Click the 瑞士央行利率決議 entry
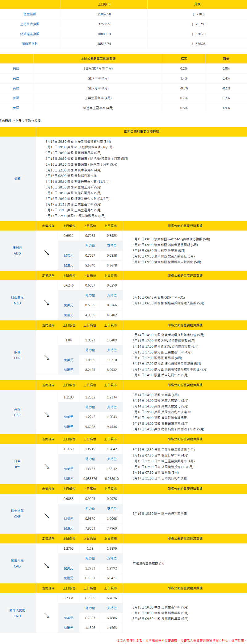The width and height of the screenshot is (247, 644). [x=160, y=514]
